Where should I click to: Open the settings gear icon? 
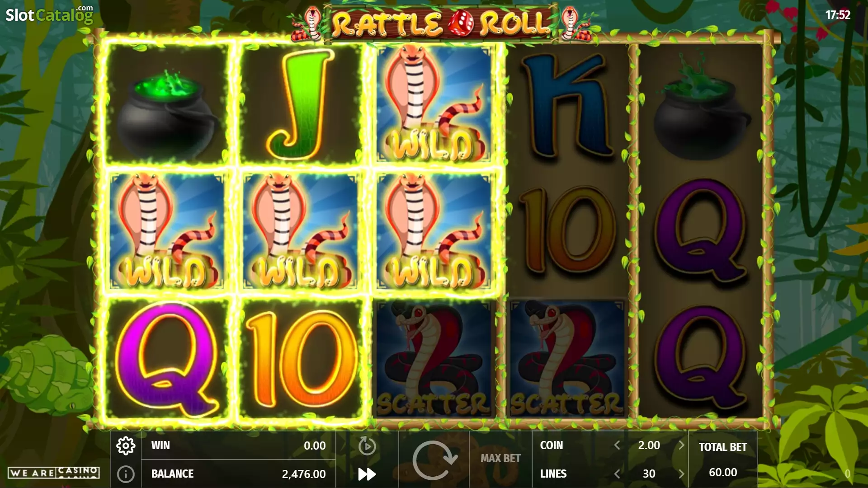[x=126, y=446]
